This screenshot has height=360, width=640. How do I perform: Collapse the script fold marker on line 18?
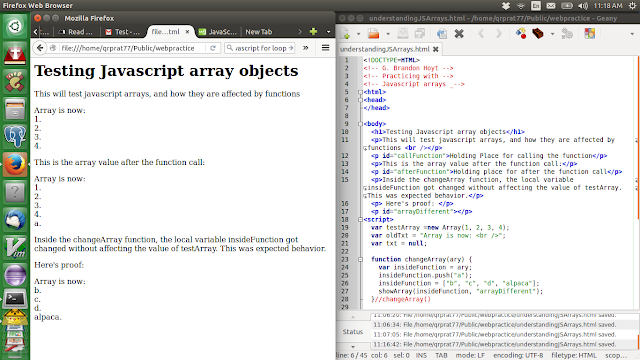coord(360,220)
